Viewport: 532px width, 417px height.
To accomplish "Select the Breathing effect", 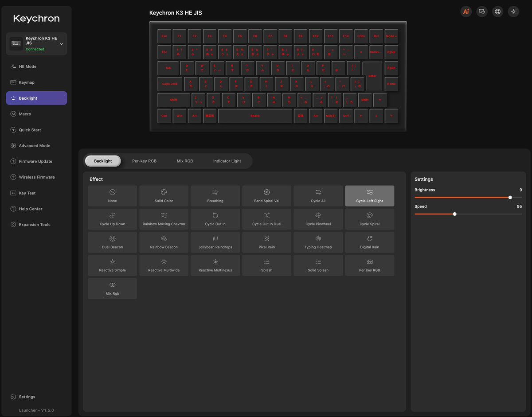I will pyautogui.click(x=215, y=196).
